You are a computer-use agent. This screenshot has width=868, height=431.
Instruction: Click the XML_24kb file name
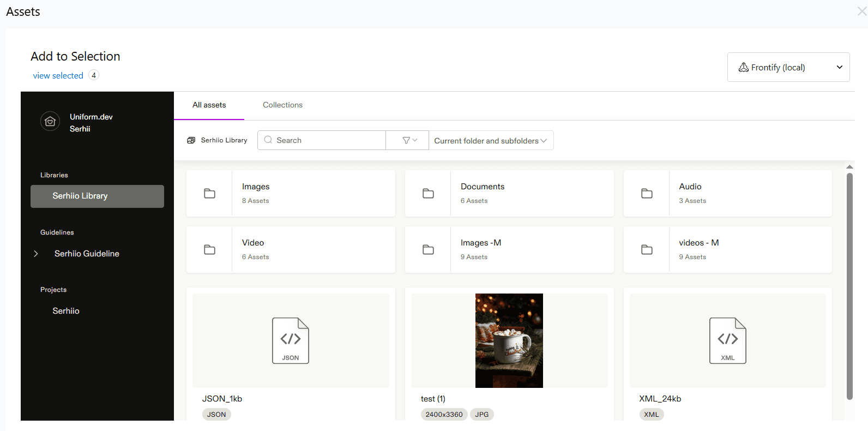[x=660, y=399]
